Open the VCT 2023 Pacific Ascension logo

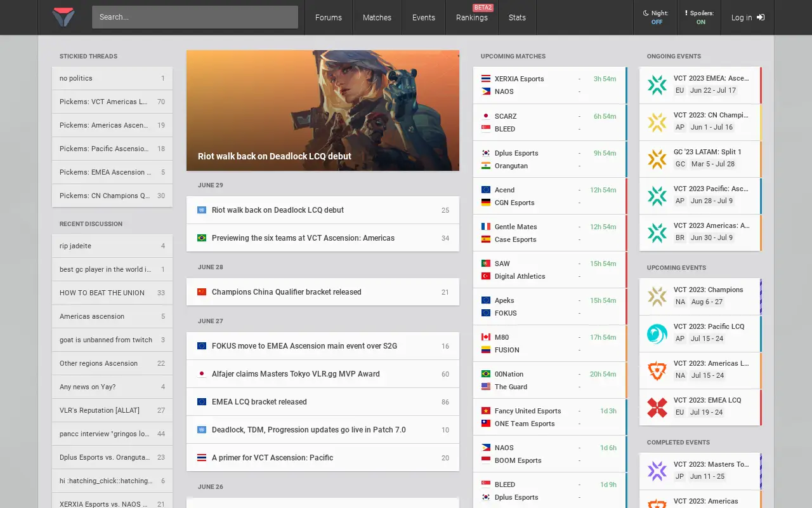[657, 196]
